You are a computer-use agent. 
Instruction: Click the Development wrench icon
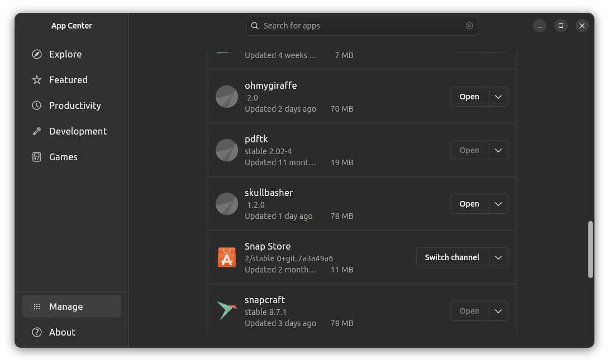[37, 131]
